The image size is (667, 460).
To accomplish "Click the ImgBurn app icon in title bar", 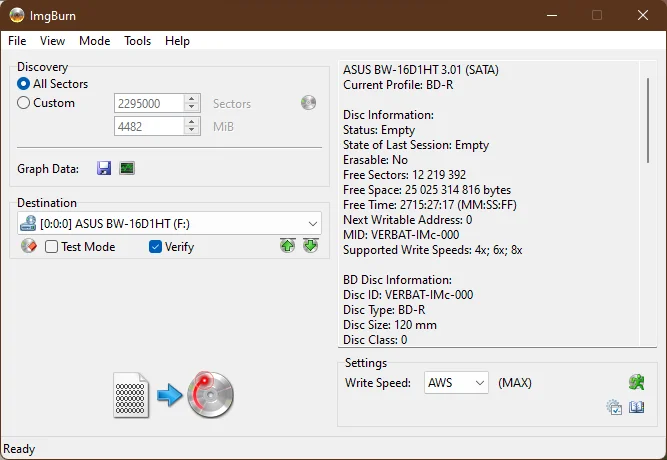I will [17, 15].
